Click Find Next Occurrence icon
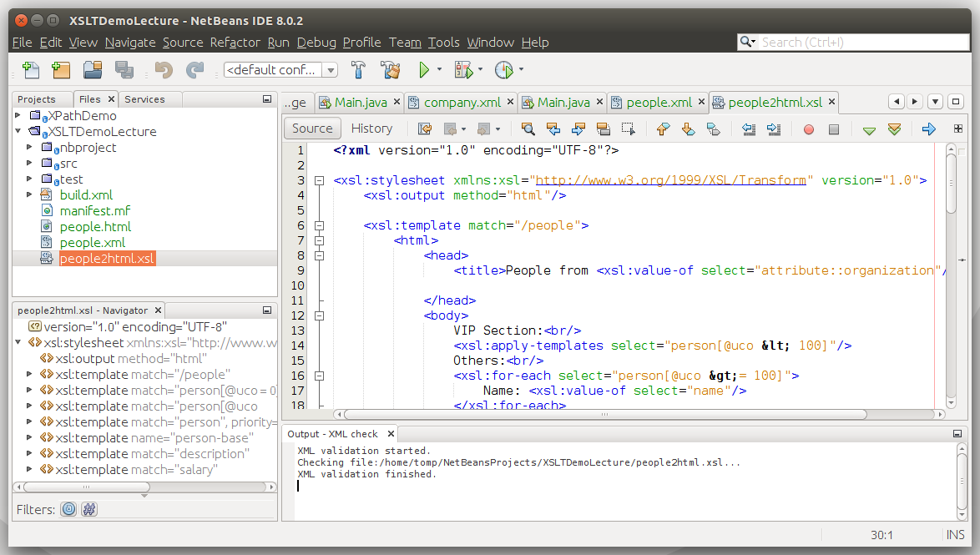Image resolution: width=980 pixels, height=555 pixels. coord(578,129)
